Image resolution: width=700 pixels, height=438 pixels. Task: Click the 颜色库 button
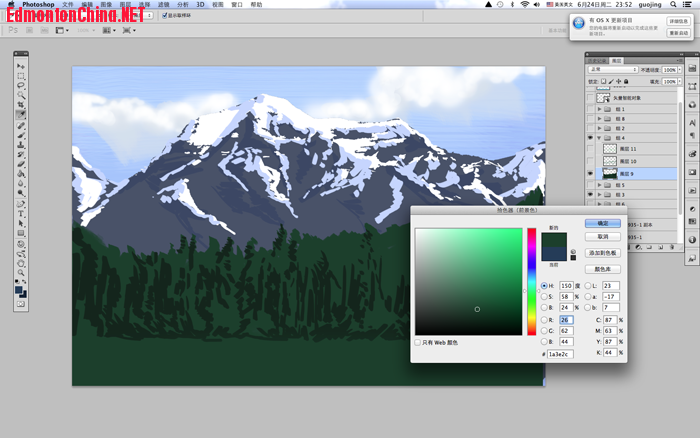point(602,269)
